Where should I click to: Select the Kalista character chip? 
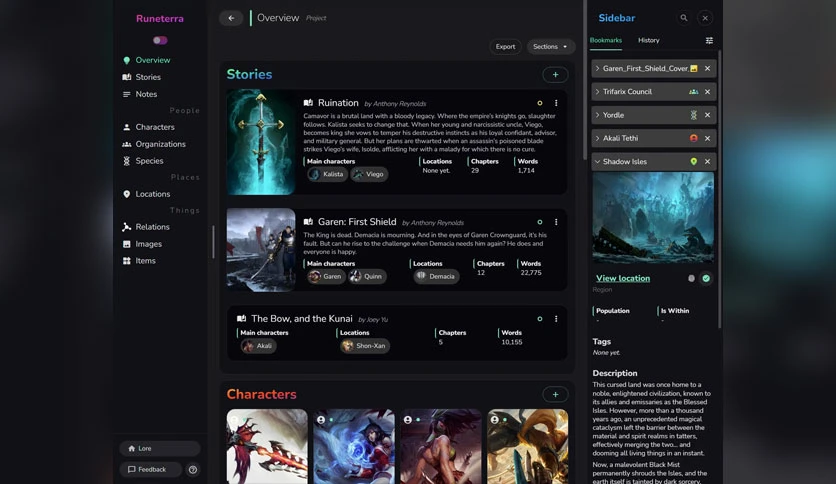pos(327,174)
